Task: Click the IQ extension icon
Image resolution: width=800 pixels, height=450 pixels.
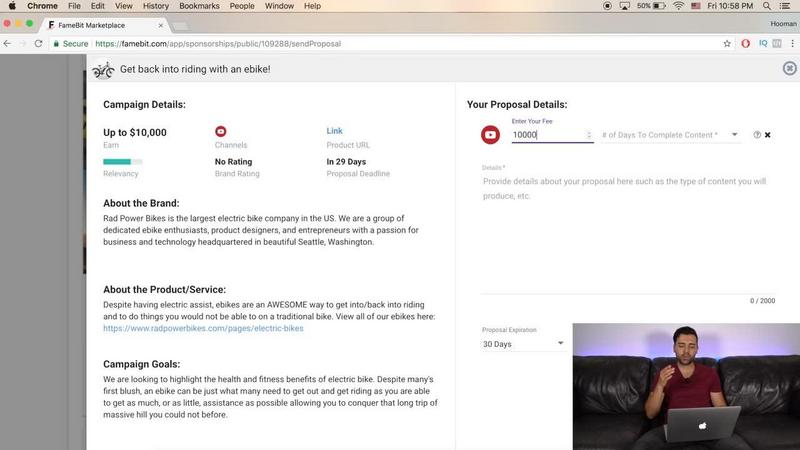Action: pyautogui.click(x=763, y=44)
